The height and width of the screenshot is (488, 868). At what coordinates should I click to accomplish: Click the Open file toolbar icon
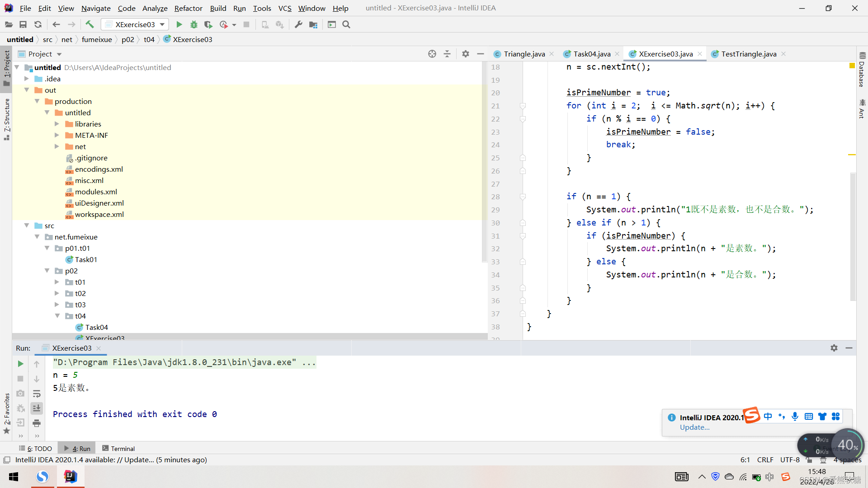(9, 24)
